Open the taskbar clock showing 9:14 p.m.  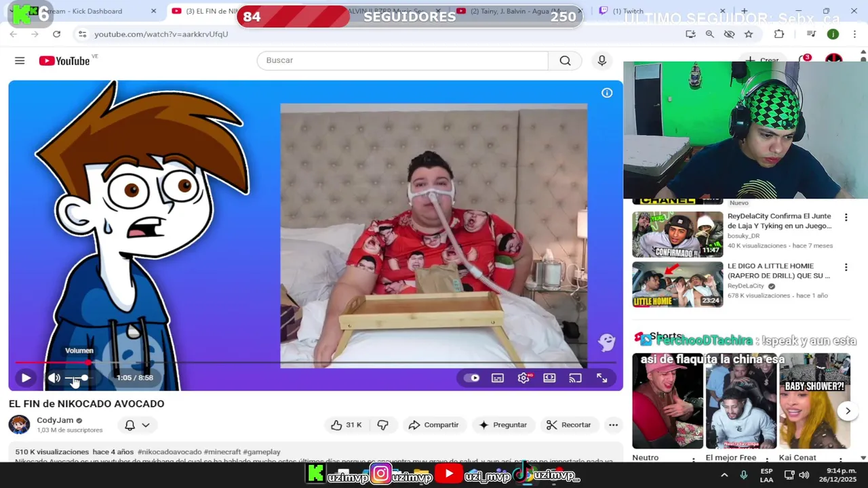[837, 475]
